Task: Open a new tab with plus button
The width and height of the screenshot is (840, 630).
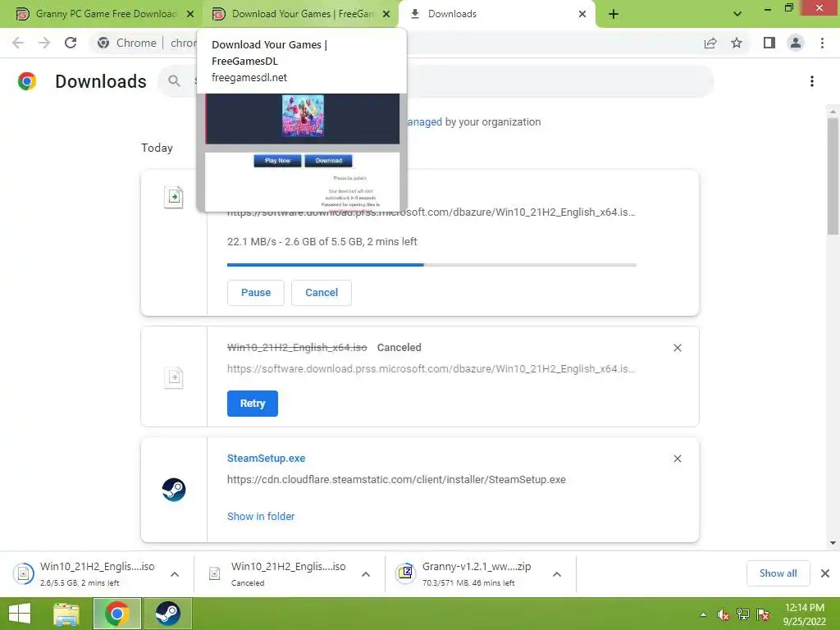Action: coord(614,14)
